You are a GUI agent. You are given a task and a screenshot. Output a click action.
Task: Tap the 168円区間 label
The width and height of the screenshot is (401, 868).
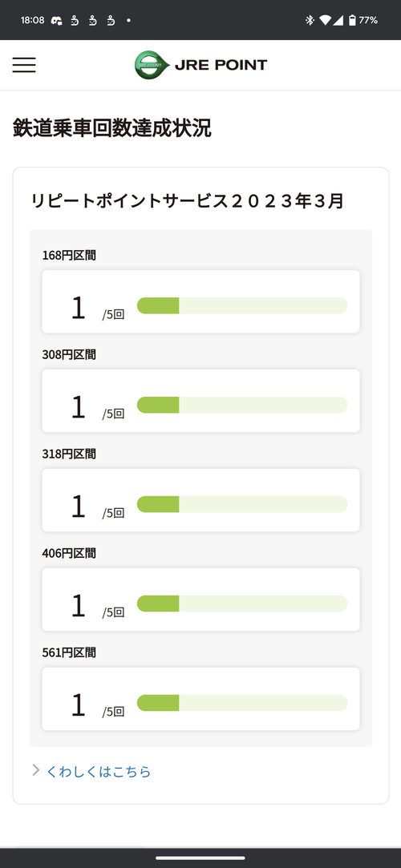coord(69,255)
